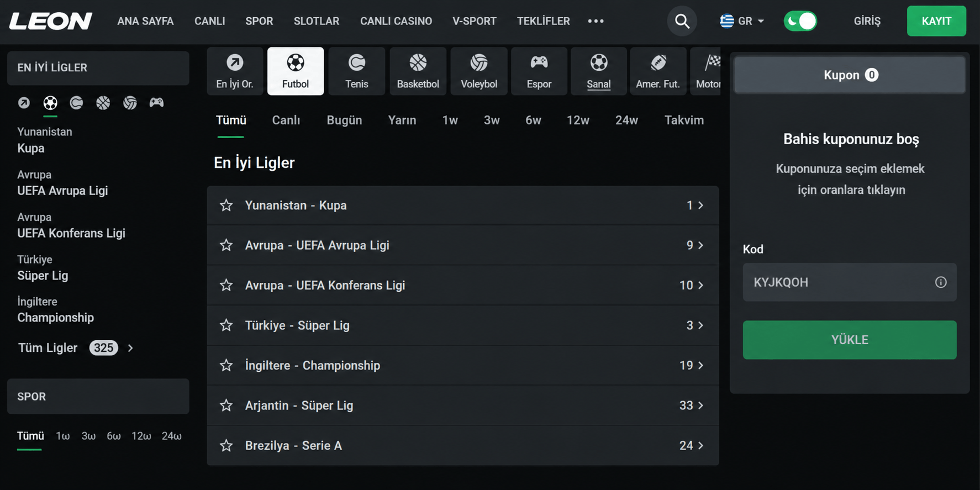Star the Brezilya - Serie A row

pyautogui.click(x=226, y=445)
